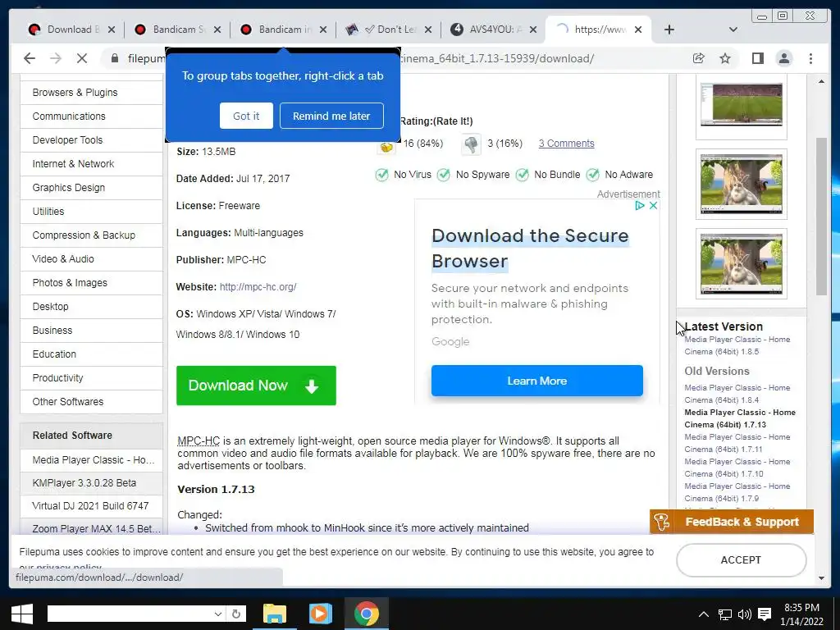This screenshot has height=630, width=840.
Task: Click the forward navigation arrow
Action: pyautogui.click(x=56, y=58)
